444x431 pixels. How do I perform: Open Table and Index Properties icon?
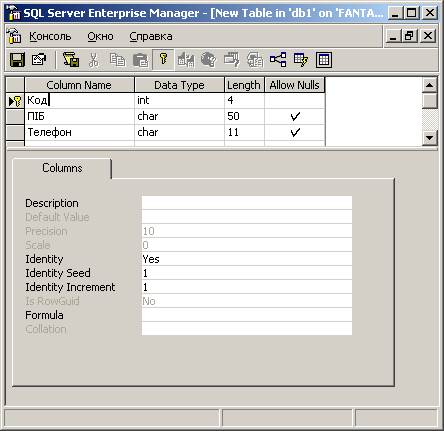[39, 60]
